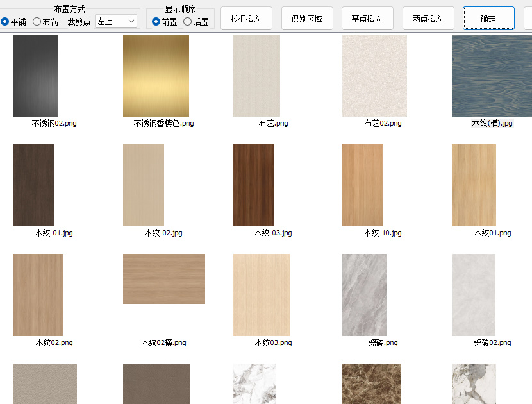
Task: Choose 后置 display order
Action: 188,22
